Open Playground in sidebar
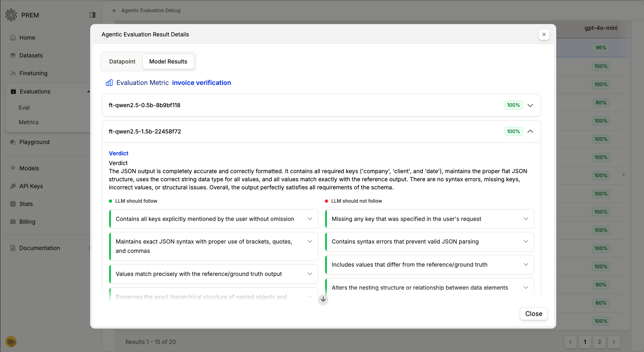644x352 pixels. pyautogui.click(x=34, y=142)
